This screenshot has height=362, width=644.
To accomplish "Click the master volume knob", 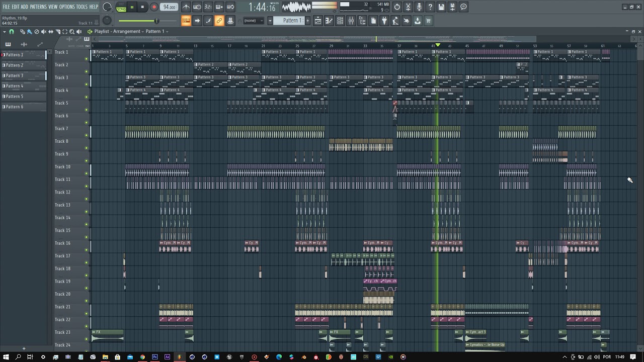I will click(x=107, y=7).
